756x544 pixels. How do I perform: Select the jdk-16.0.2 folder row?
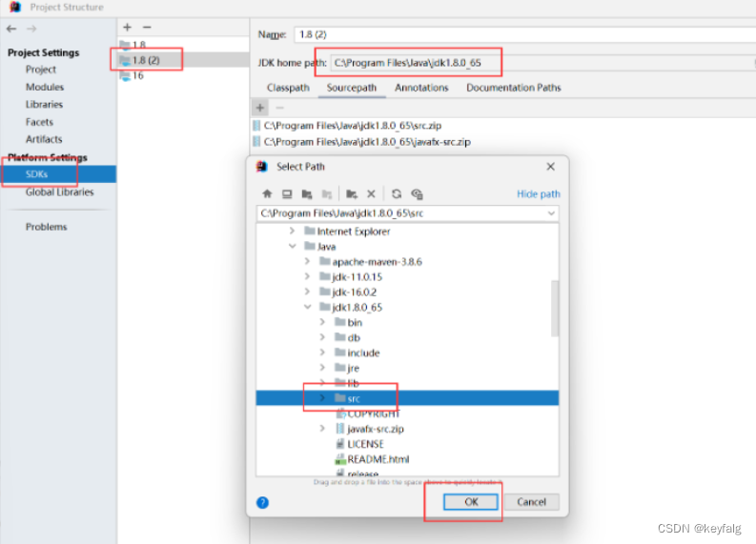click(407, 292)
